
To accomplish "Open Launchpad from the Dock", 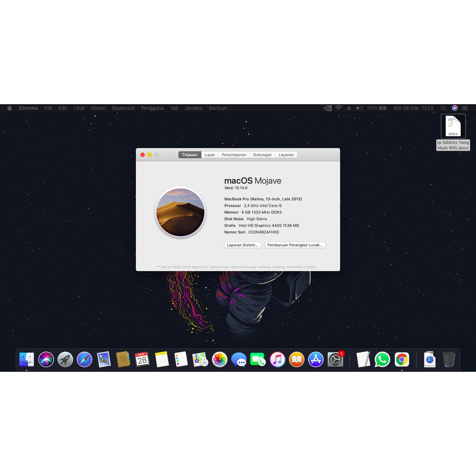I will (x=65, y=359).
